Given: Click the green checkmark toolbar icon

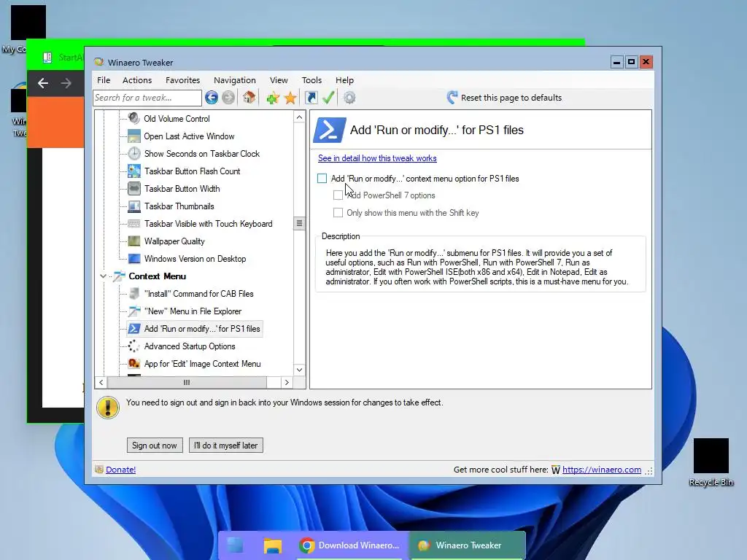Looking at the screenshot, I should click(328, 98).
